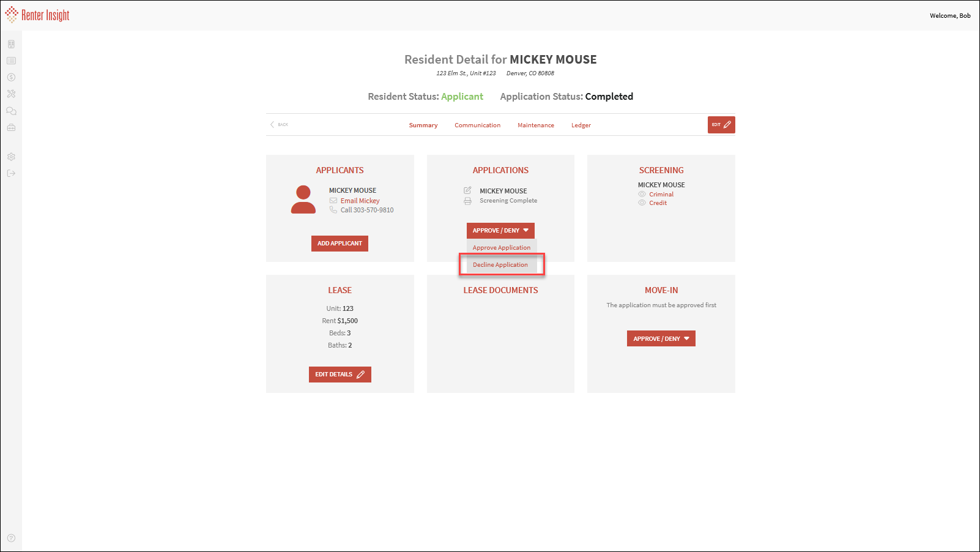Image resolution: width=980 pixels, height=552 pixels.
Task: Click the Resident Detail for MICKEY MOUSE title
Action: click(500, 59)
